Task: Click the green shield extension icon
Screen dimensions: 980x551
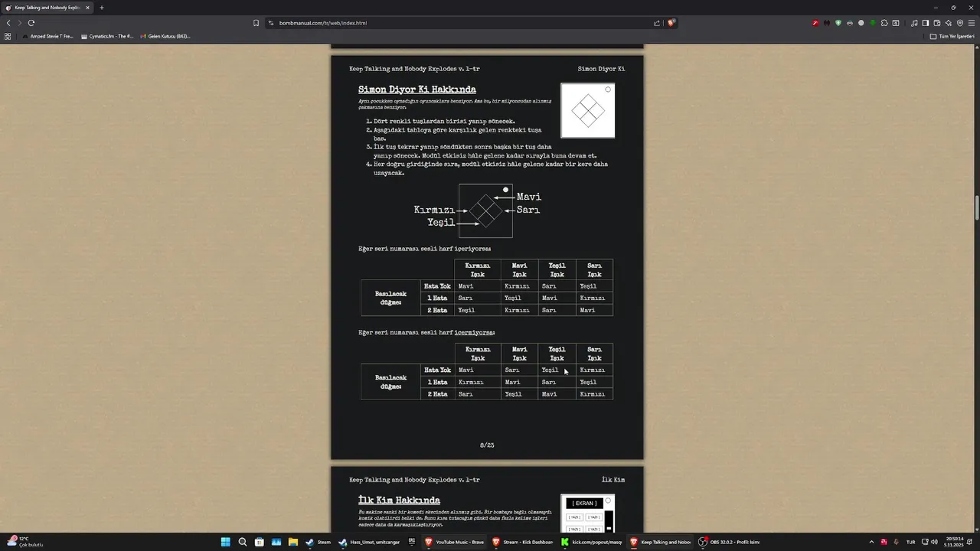Action: coord(838,23)
